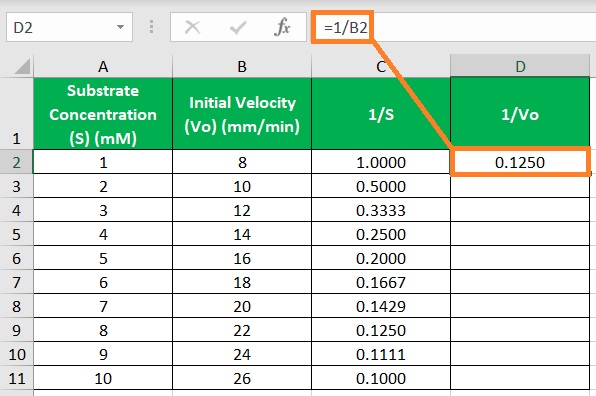Select cell B4 with value 12

point(242,210)
